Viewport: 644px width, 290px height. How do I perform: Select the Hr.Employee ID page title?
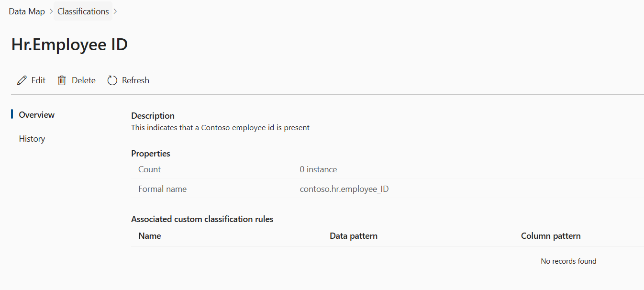[69, 45]
